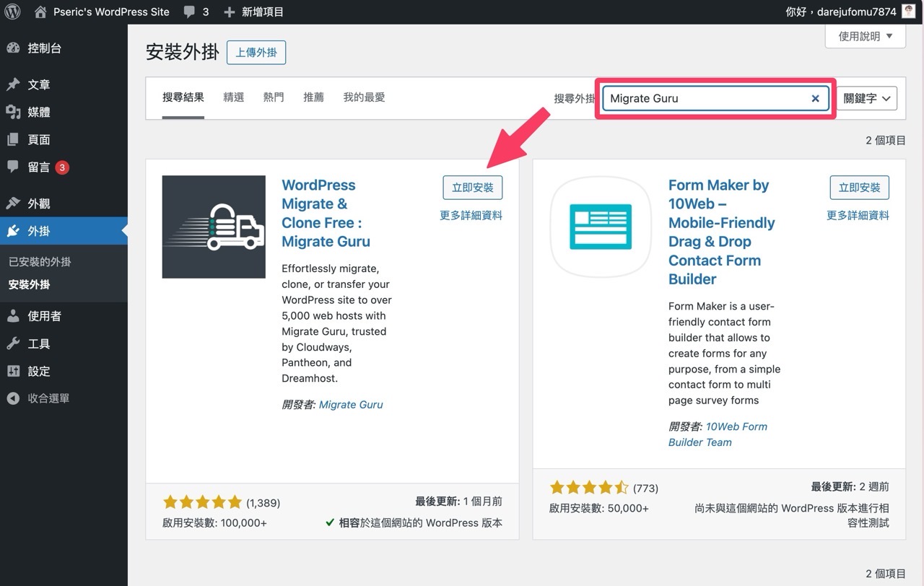Select 安裝外掛 submenu item
Viewport: 924px width, 586px height.
coord(30,284)
